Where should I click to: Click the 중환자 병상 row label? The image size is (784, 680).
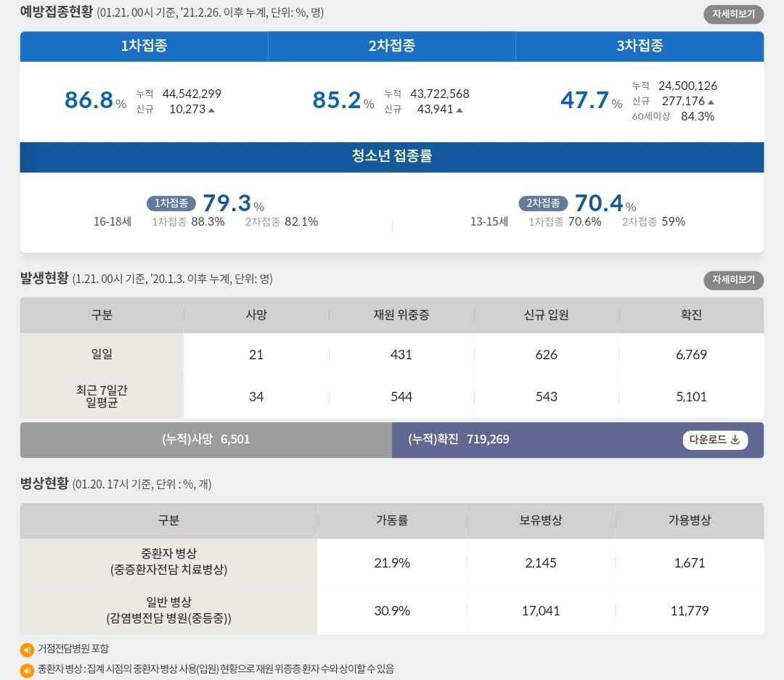168,562
